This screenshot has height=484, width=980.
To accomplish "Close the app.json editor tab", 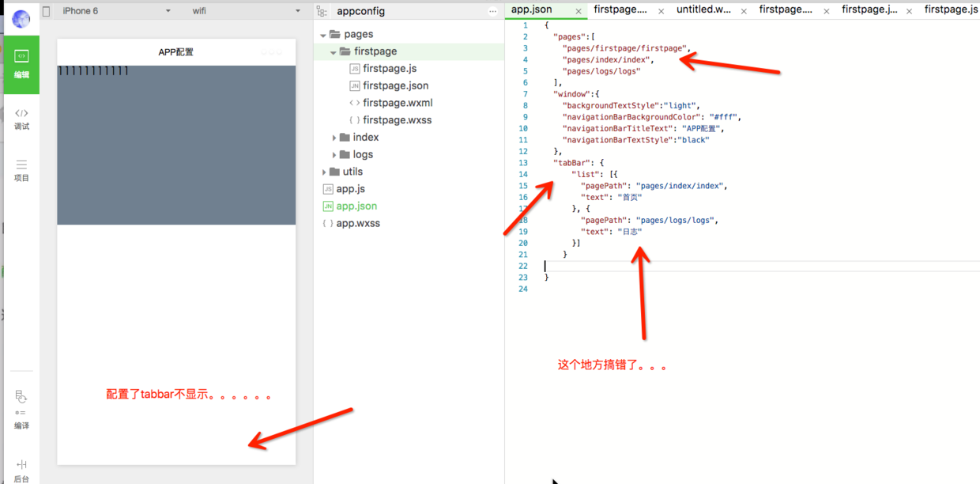I will 579,11.
